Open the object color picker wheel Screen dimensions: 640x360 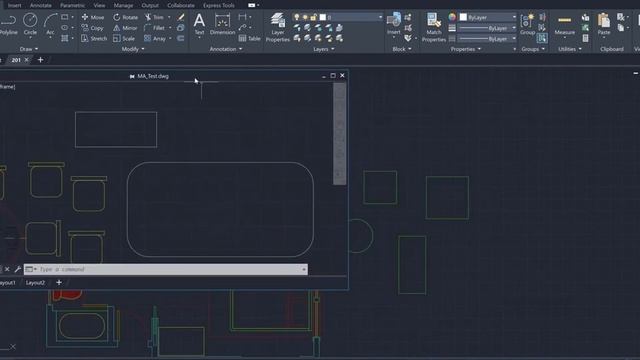pos(452,17)
